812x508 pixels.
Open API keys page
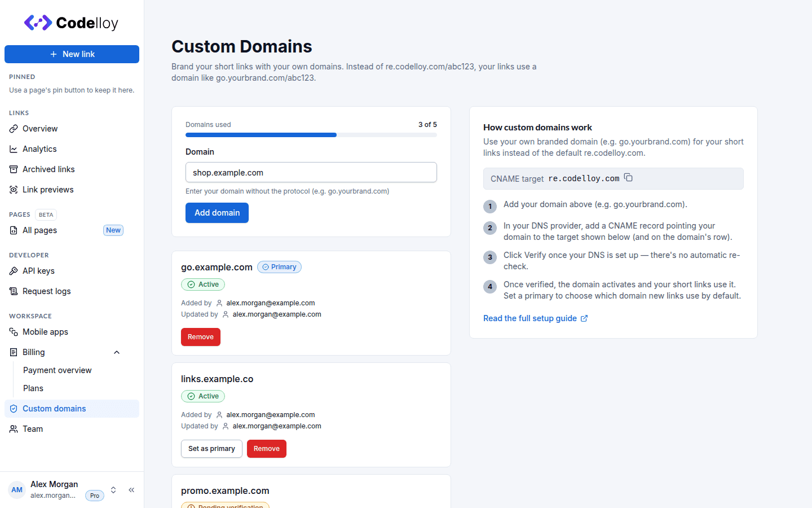pos(72,271)
